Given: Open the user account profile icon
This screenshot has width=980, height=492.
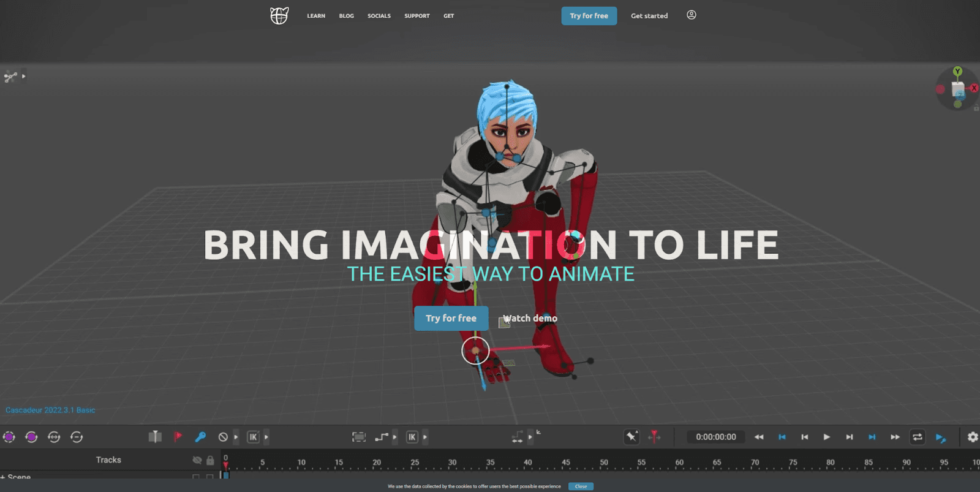Looking at the screenshot, I should [x=692, y=15].
